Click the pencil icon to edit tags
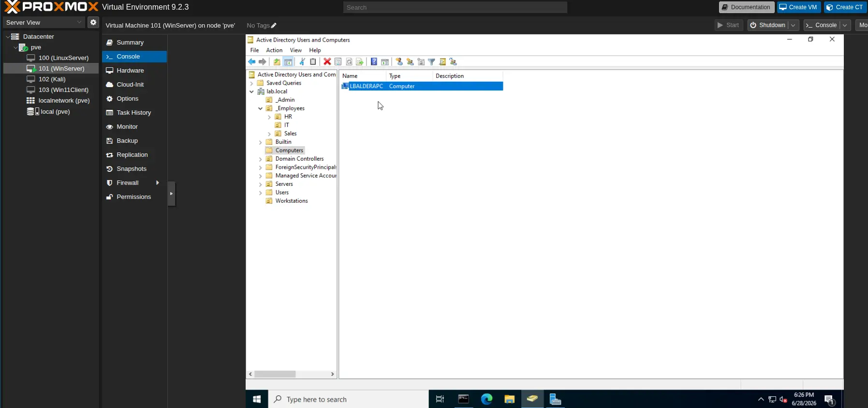The width and height of the screenshot is (868, 408). tap(274, 26)
